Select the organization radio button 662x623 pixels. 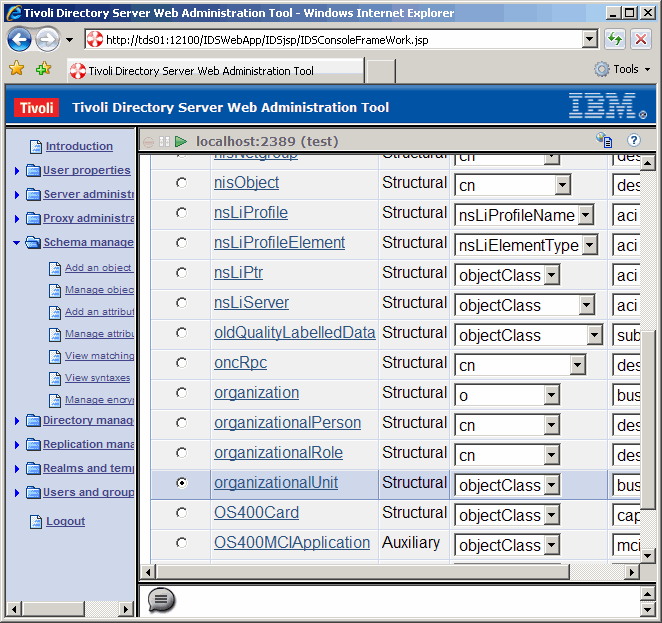181,393
